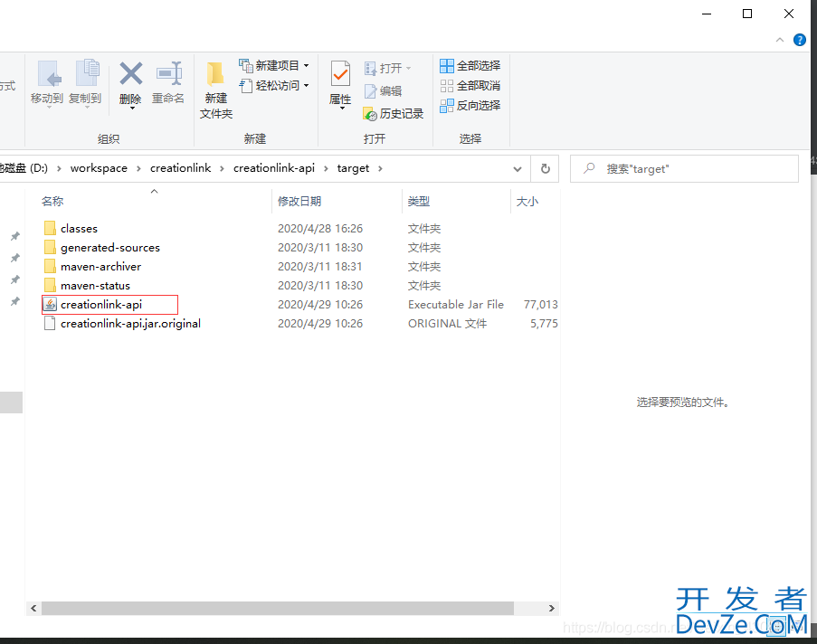
Task: Select creationlink-api.jar.original file name
Action: pyautogui.click(x=130, y=324)
